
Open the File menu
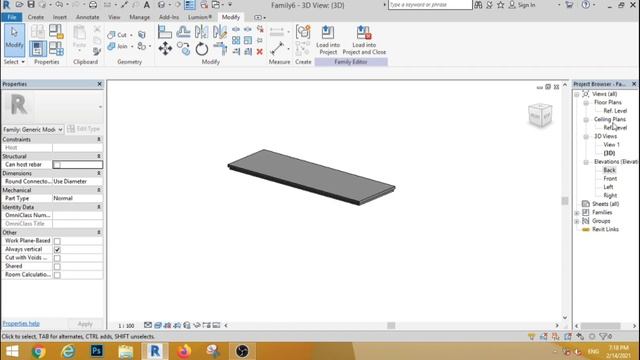click(12, 17)
